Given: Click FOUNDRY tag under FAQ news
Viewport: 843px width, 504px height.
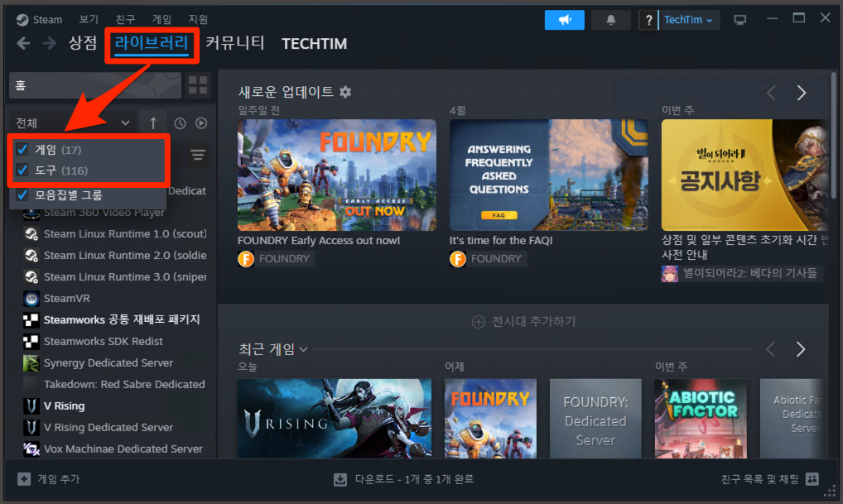Looking at the screenshot, I should click(x=489, y=259).
